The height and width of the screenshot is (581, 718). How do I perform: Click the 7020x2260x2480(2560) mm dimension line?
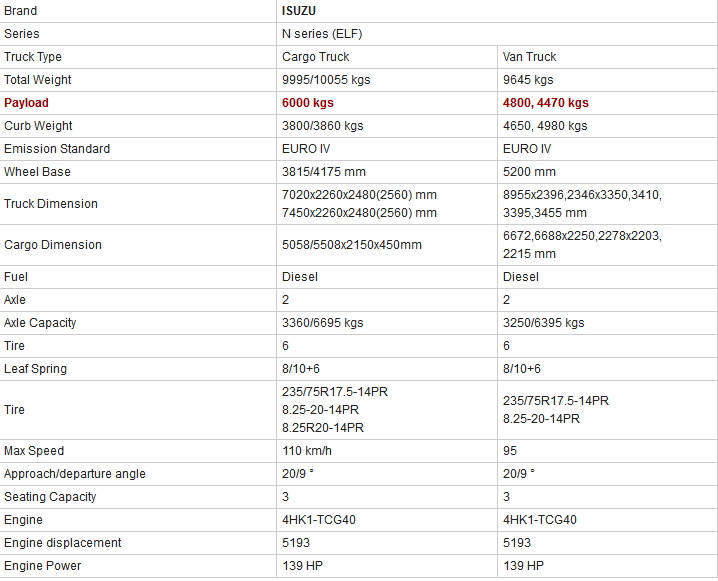click(x=359, y=195)
